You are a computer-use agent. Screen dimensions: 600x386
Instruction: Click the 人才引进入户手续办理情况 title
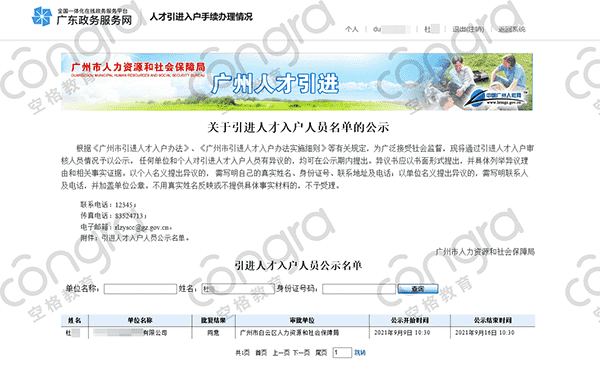201,17
